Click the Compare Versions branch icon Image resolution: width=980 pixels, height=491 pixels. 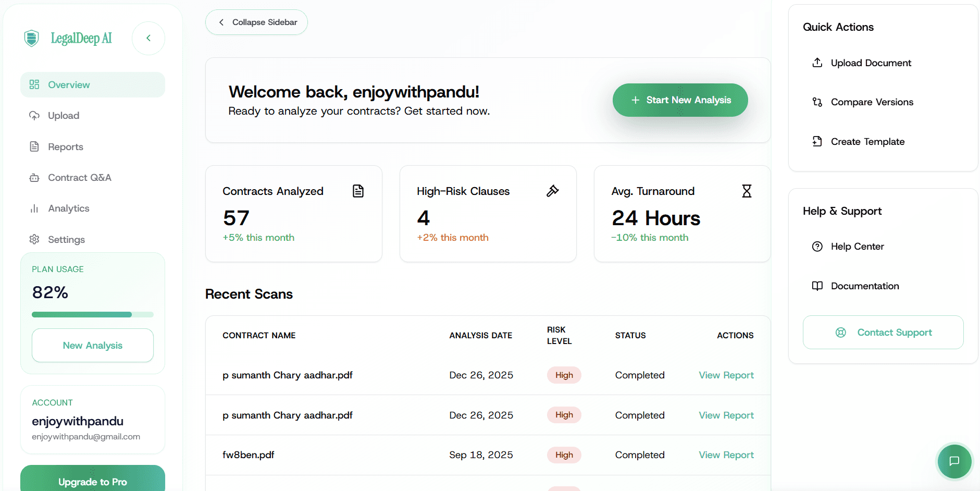point(817,102)
